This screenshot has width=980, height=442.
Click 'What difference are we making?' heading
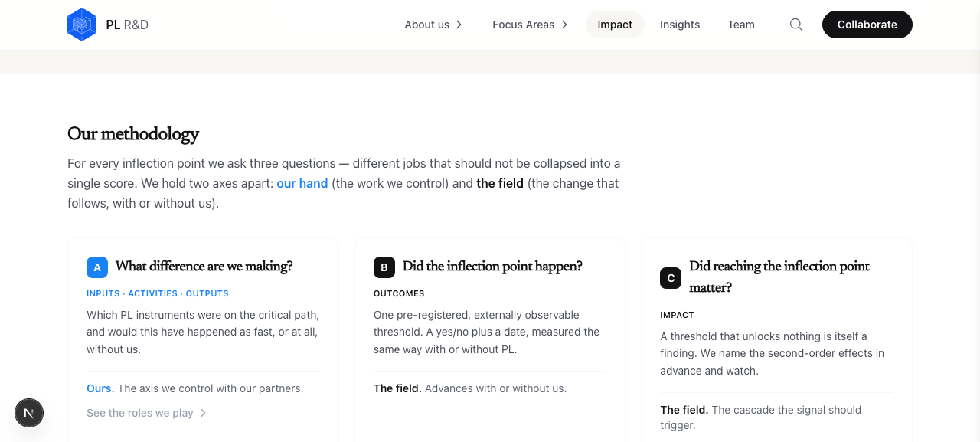pos(204,267)
